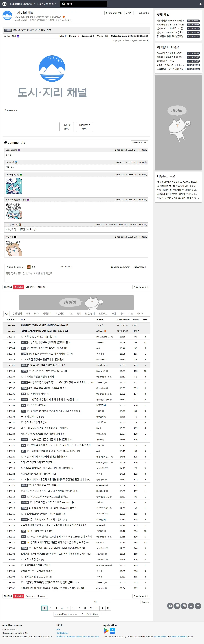Viewport: 204px width, 644px height.
Task: Open the Order dropdown at page bottom
Action: 30,596
